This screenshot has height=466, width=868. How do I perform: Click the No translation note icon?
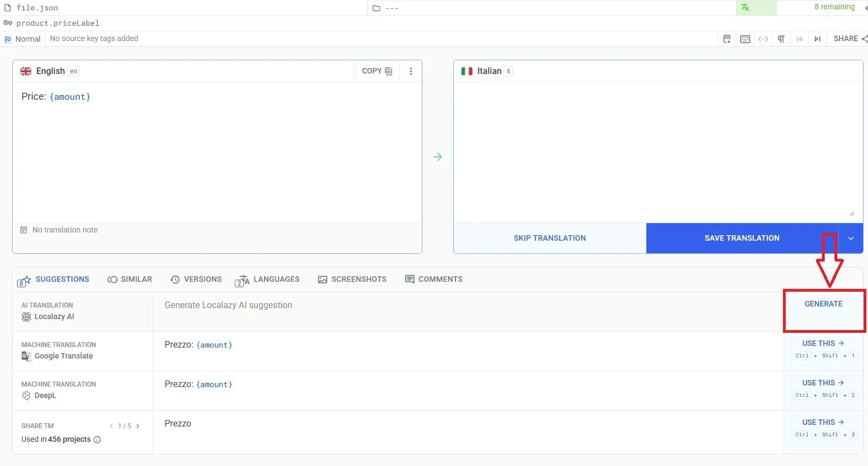click(24, 230)
